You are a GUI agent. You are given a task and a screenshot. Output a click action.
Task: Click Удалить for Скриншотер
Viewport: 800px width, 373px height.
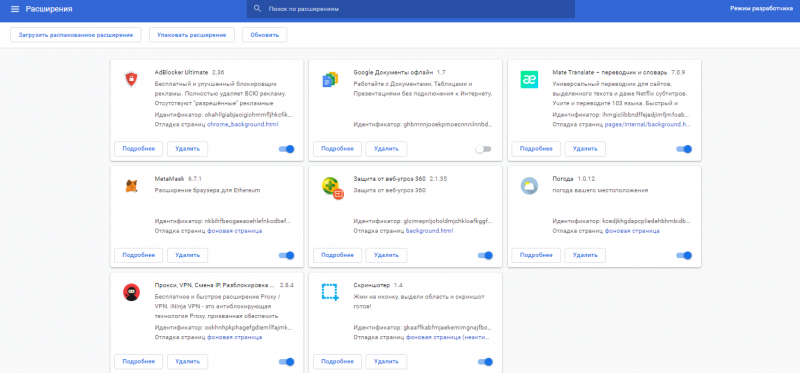[386, 362]
